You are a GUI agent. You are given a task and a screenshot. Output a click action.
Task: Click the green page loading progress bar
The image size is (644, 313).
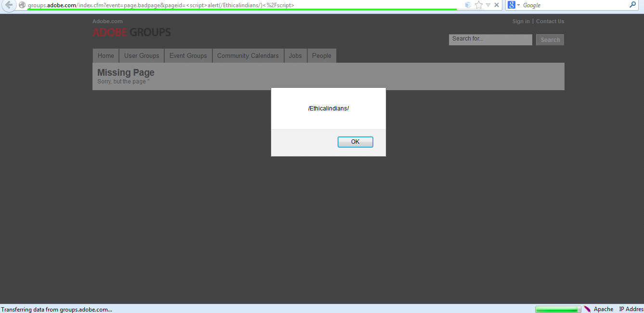point(558,309)
